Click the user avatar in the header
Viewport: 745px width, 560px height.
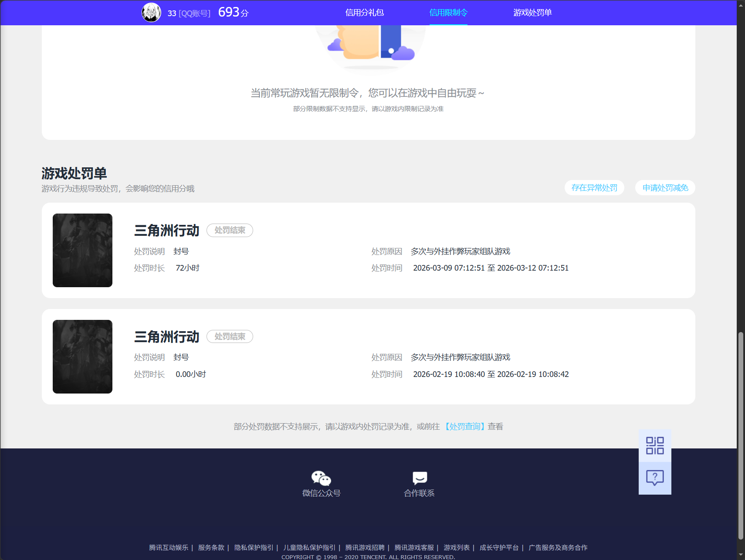151,12
